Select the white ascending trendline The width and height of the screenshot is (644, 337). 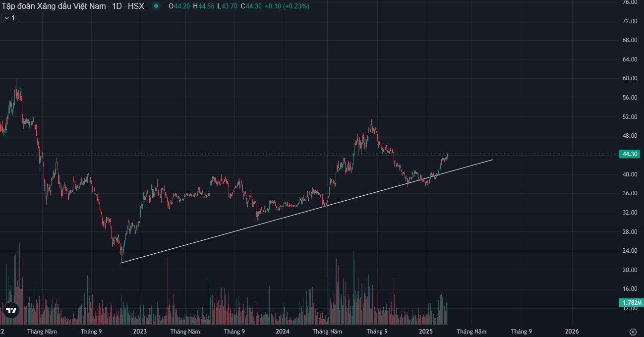click(x=306, y=211)
